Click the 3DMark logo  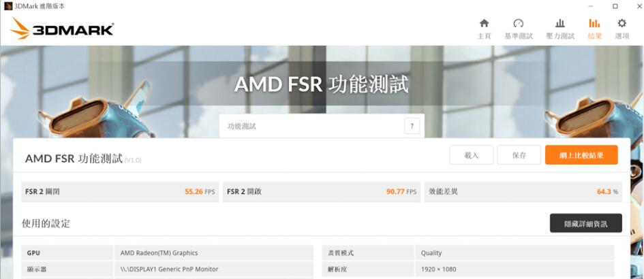click(61, 29)
